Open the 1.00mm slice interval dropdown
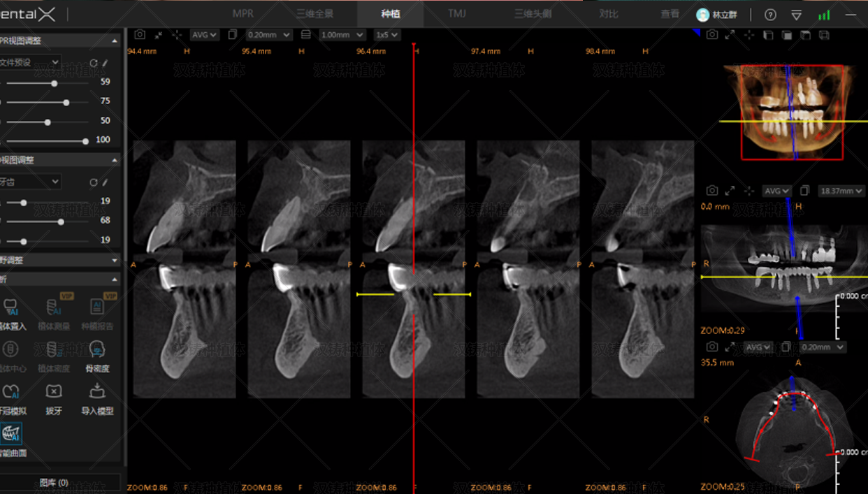Image resolution: width=868 pixels, height=494 pixels. (x=342, y=34)
